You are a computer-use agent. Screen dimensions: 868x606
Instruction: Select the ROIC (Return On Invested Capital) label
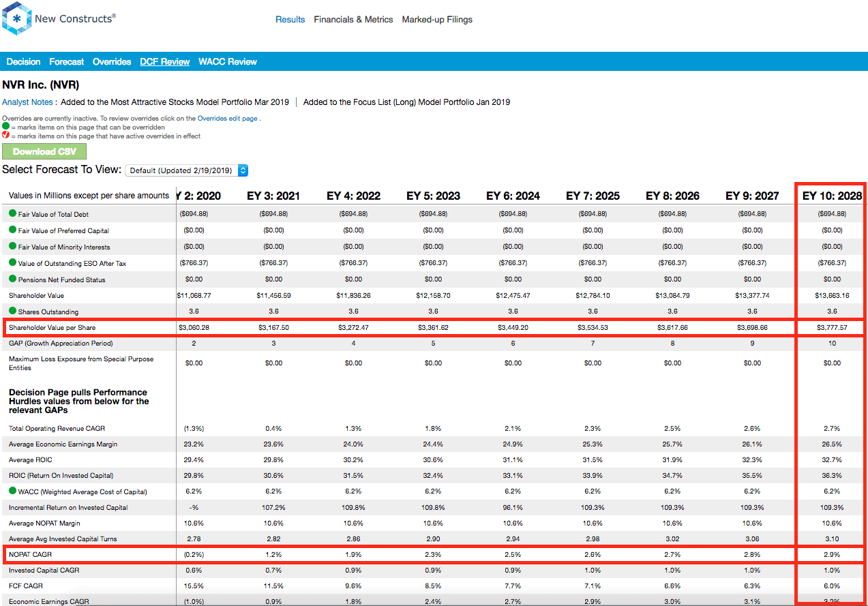[61, 476]
